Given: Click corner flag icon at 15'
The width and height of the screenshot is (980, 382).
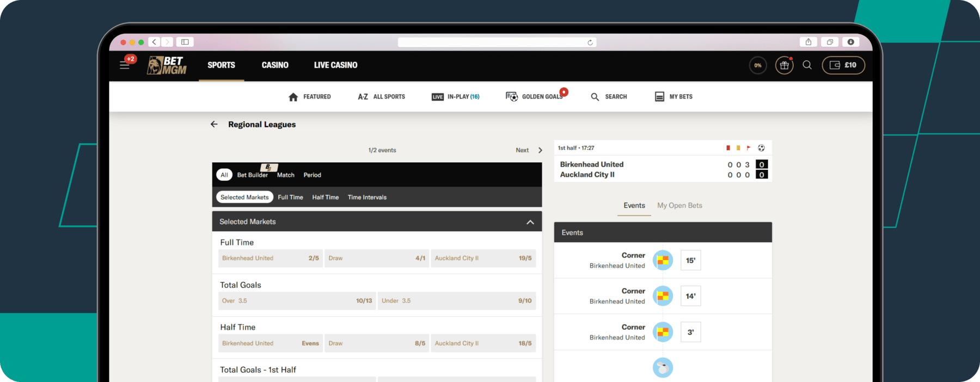Looking at the screenshot, I should 663,260.
